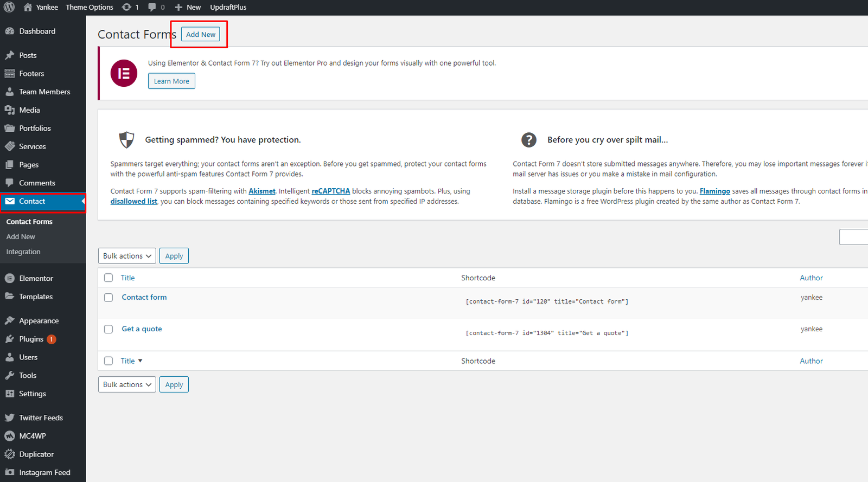Go to Appearance in the sidebar menu

point(39,321)
